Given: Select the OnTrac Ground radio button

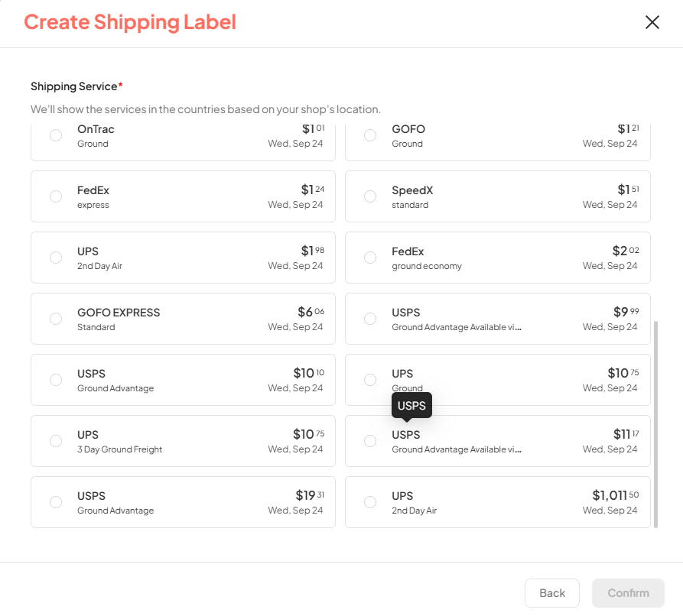Looking at the screenshot, I should point(56,135).
